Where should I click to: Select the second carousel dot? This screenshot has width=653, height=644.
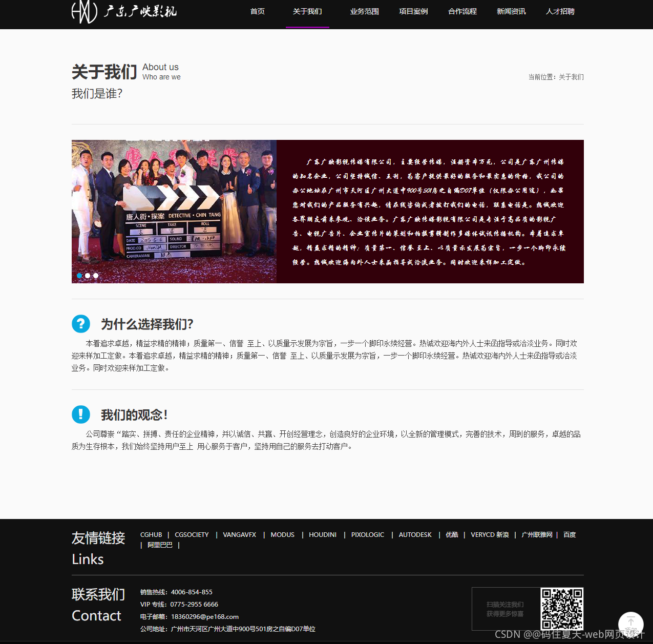(88, 276)
